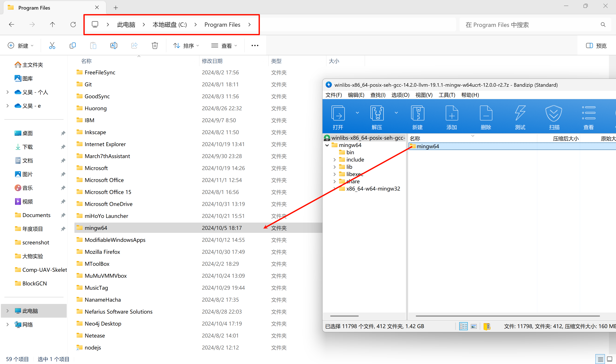Click the chevron after Program Files breadcrumb
Image resolution: width=616 pixels, height=364 pixels.
pos(249,25)
